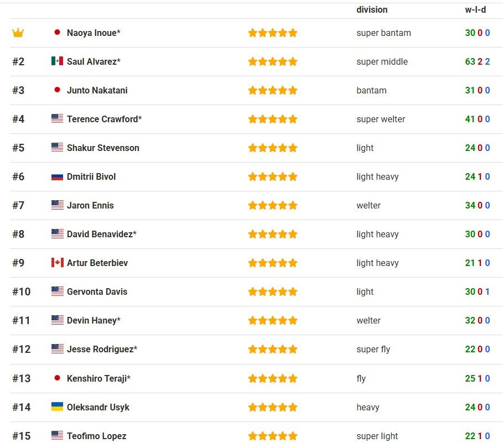Open Teofimo Lopez's fighter page

tap(96, 436)
